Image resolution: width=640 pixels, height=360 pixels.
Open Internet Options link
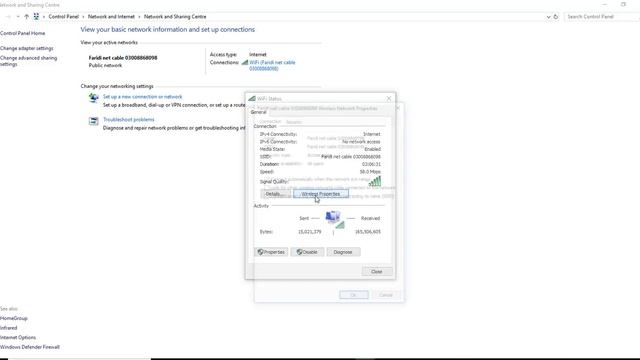click(x=18, y=338)
